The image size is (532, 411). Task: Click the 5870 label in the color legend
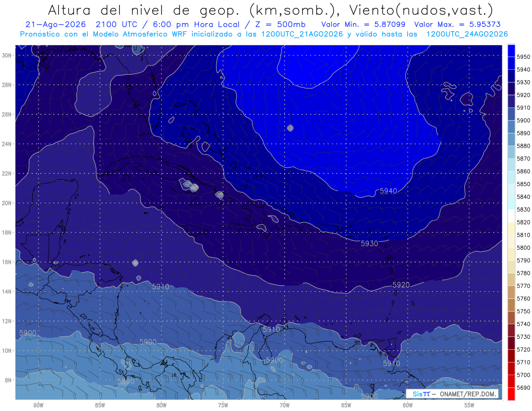click(x=524, y=158)
